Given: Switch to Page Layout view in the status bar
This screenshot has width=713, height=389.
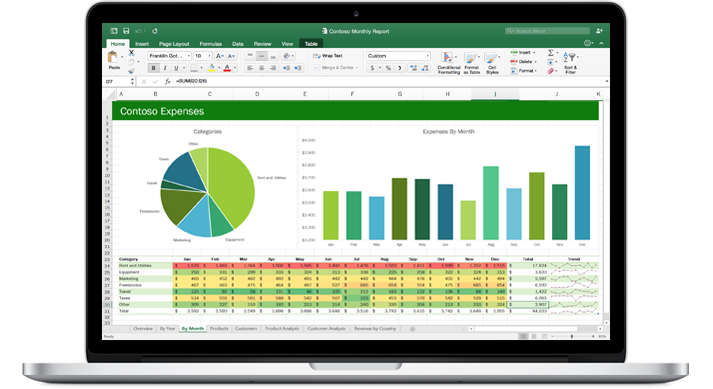Looking at the screenshot, I should point(533,336).
